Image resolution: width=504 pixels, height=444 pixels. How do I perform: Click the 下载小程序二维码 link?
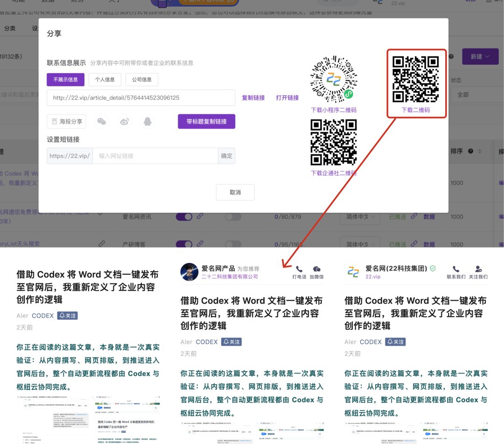tap(334, 110)
